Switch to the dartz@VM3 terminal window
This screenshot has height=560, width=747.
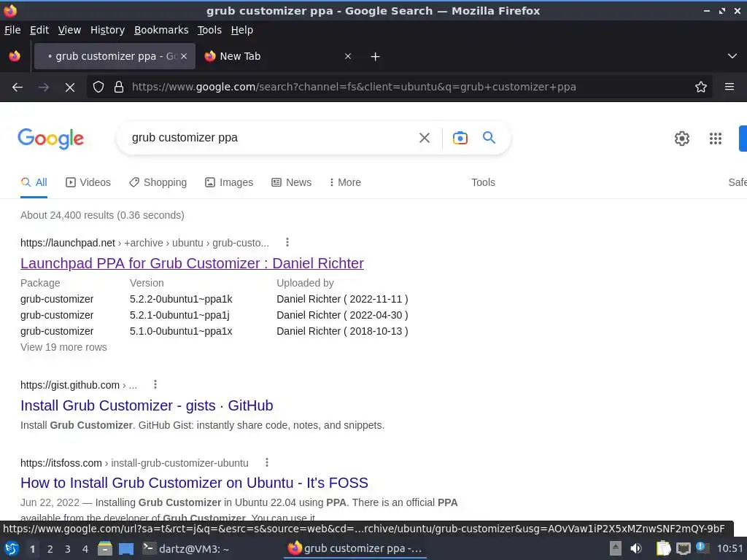click(x=187, y=548)
